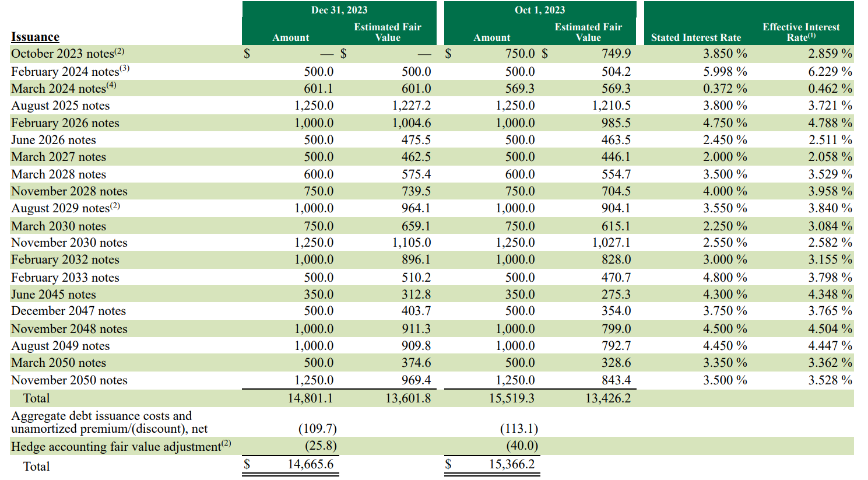Image resolution: width=868 pixels, height=480 pixels.
Task: Click the underlined 'Issuance' column header
Action: click(35, 37)
